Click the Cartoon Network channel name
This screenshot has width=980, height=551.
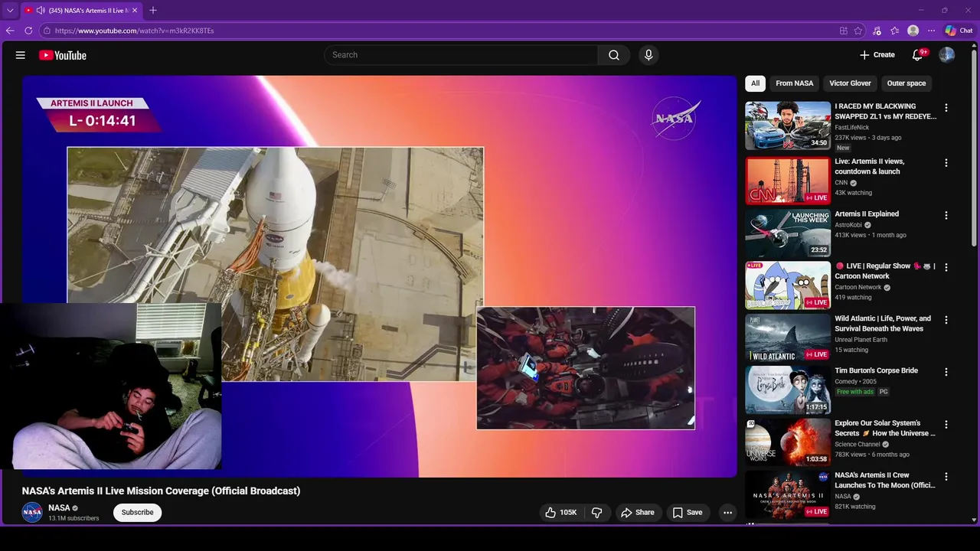[858, 288]
